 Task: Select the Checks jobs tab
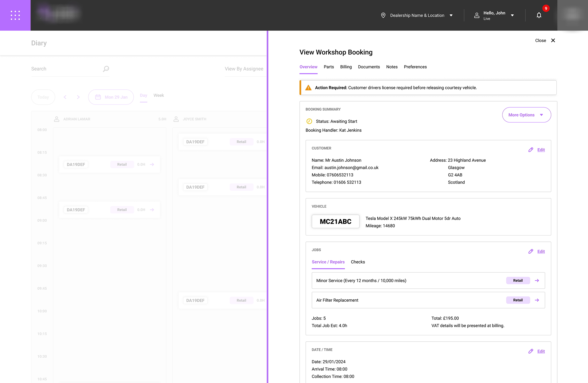pos(358,262)
